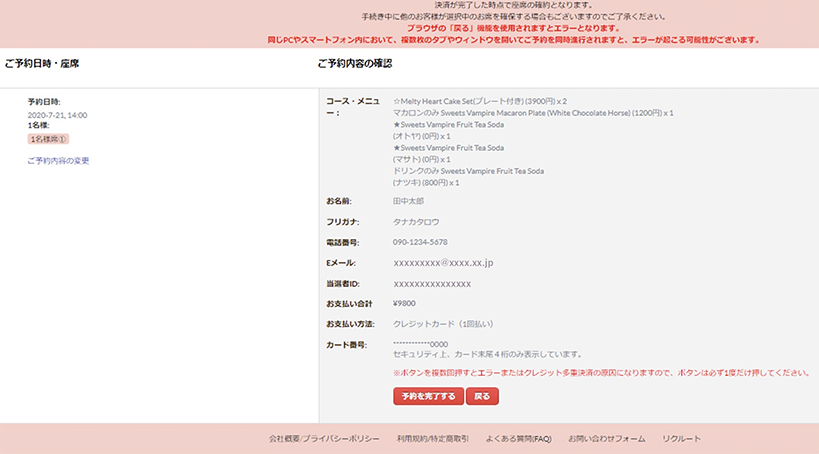Open the リクルート footer link

(x=681, y=439)
